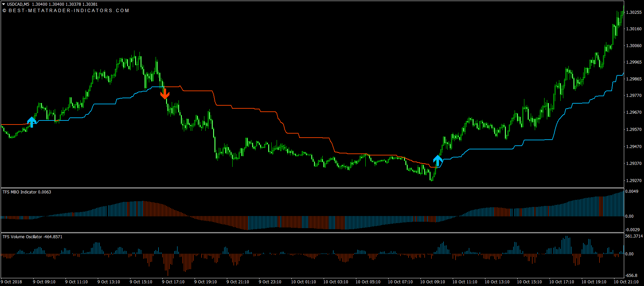Click the 1.29770 price scale label
Screen dimensions: 644x286
coord(634,96)
